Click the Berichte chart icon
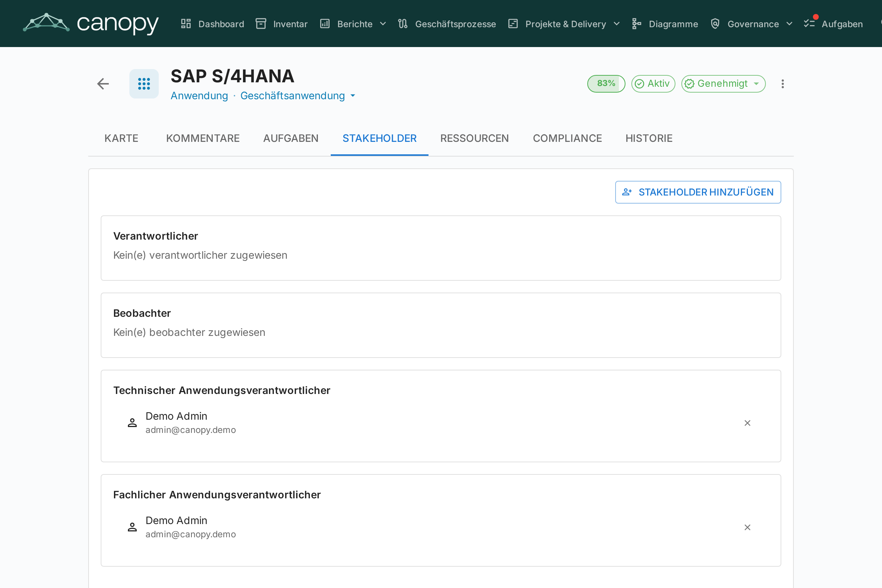882x588 pixels. (325, 24)
